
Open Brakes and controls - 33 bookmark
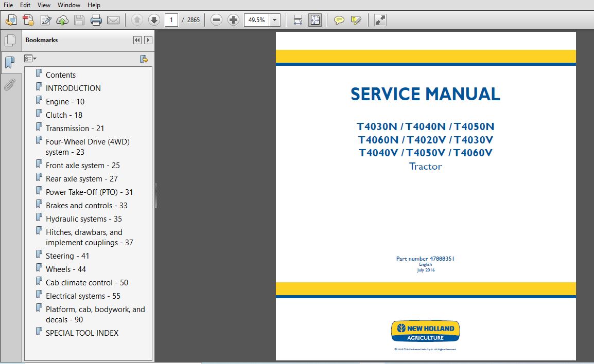87,206
